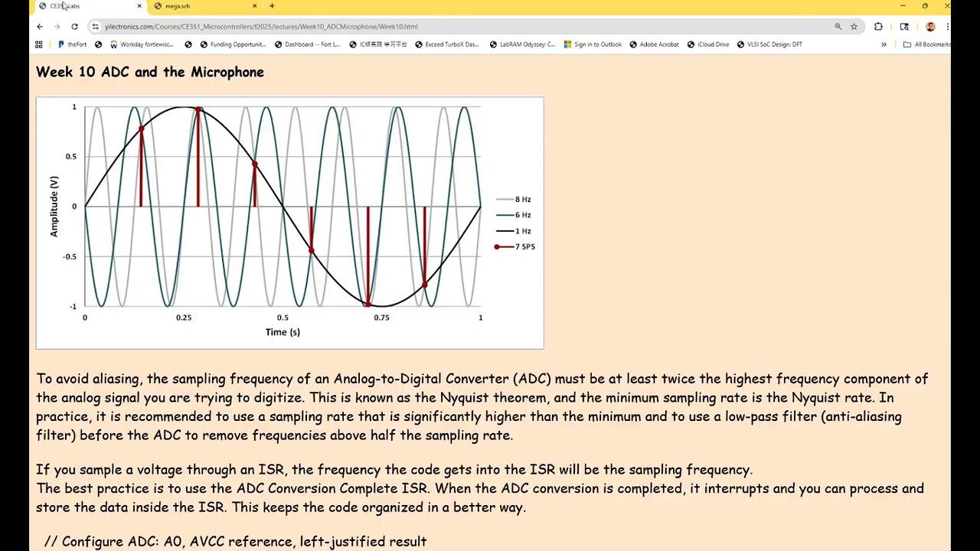Open VLSI SoC Design: DFT bookmark

tap(769, 44)
